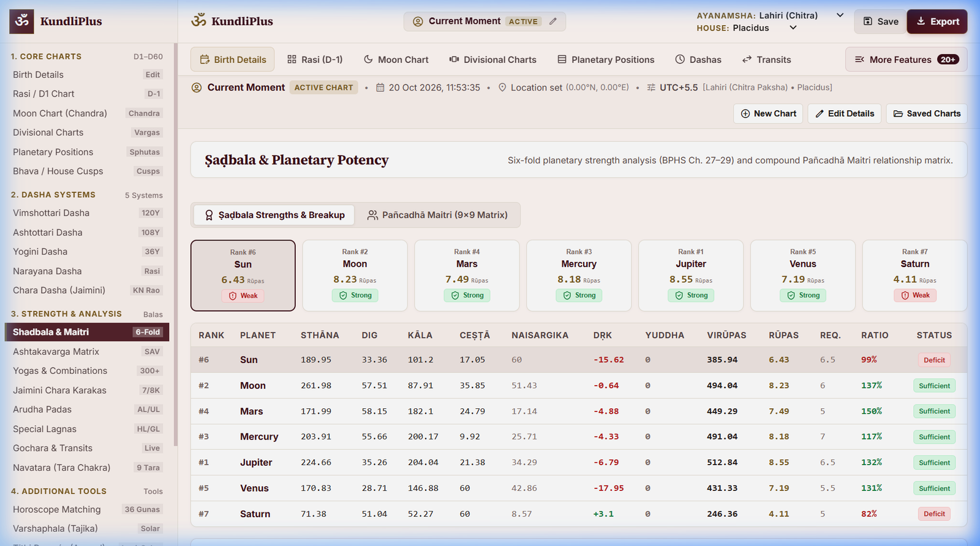980x546 pixels.
Task: Save the current chart
Action: coord(880,21)
